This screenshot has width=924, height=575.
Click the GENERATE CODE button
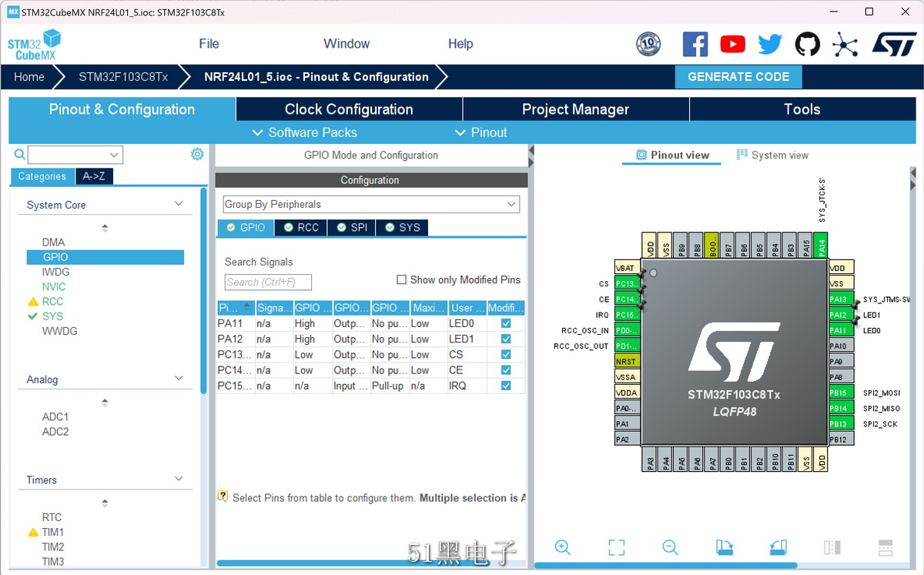pos(738,77)
